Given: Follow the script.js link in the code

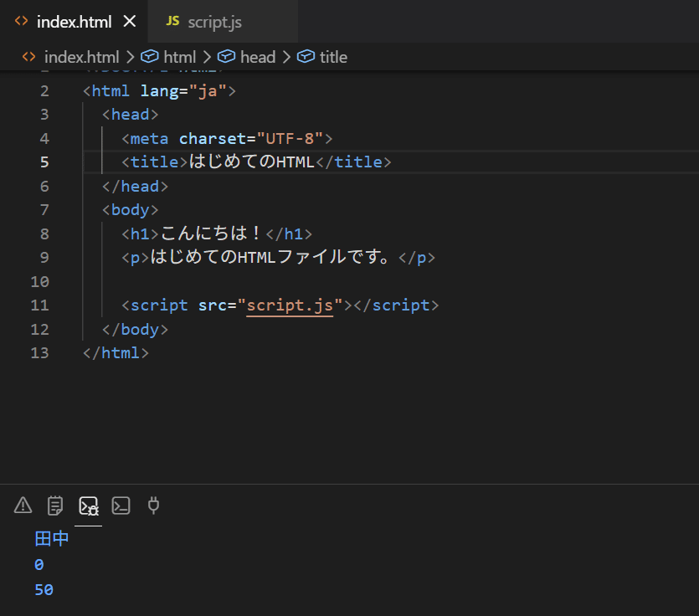Looking at the screenshot, I should click(x=290, y=305).
